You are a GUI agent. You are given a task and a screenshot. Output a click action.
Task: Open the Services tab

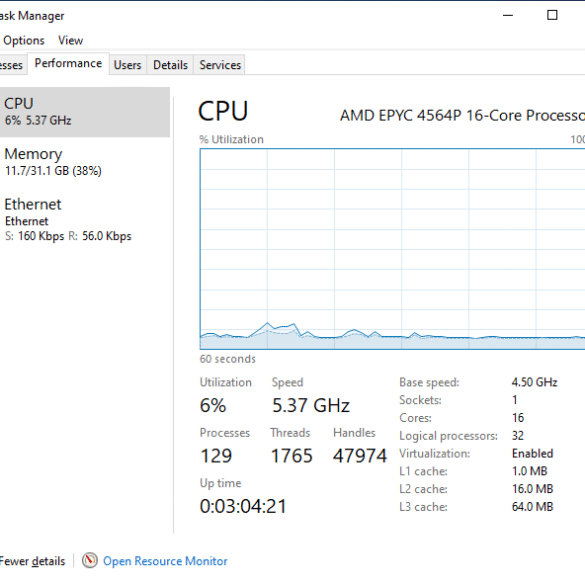(x=220, y=65)
